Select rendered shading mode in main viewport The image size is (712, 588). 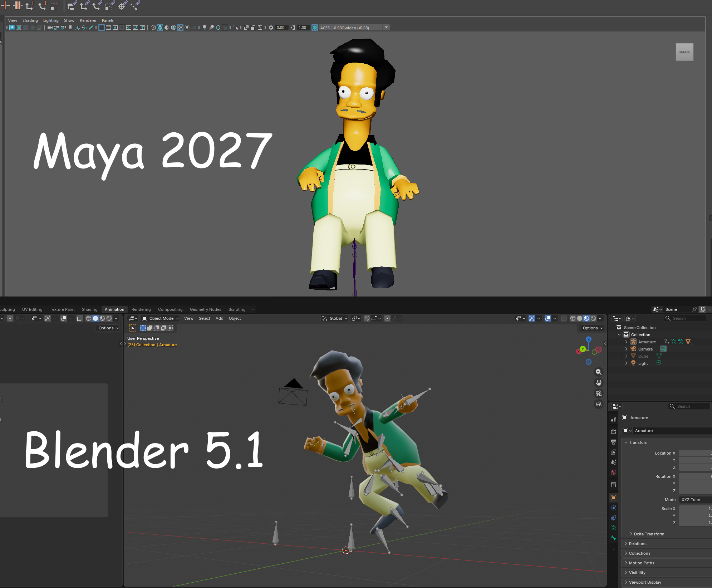pyautogui.click(x=593, y=318)
